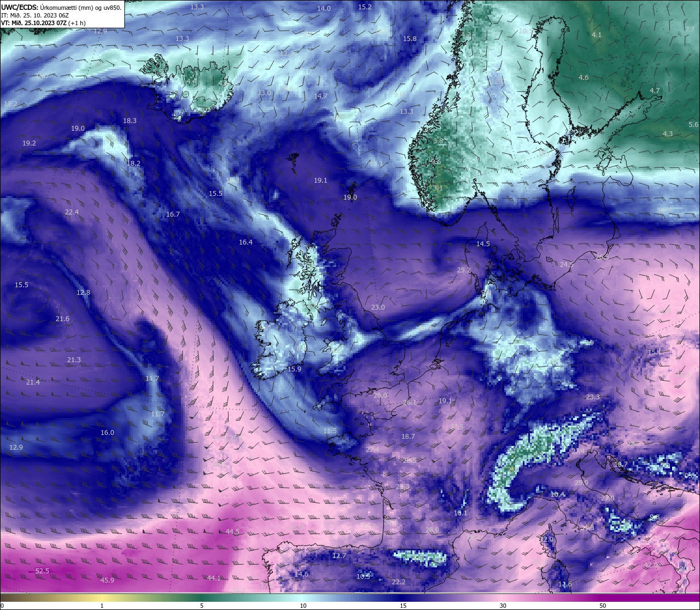This screenshot has height=610, width=700.
Task: Click the legend tick labeled 15
Action: (x=403, y=606)
